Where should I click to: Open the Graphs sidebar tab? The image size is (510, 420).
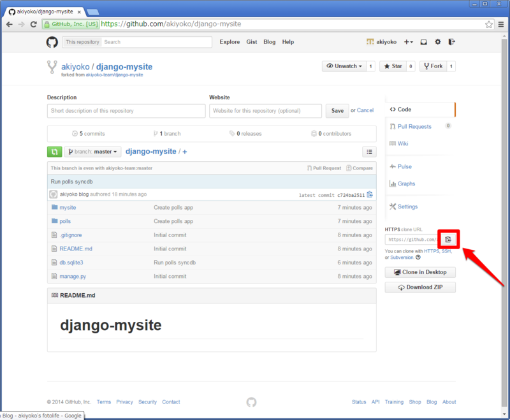[x=402, y=184]
